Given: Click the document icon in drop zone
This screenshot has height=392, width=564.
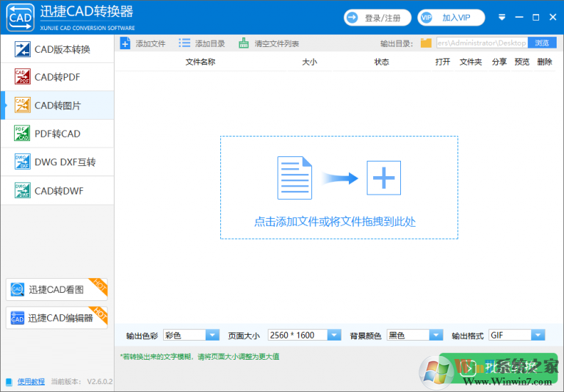Looking at the screenshot, I should coord(294,178).
